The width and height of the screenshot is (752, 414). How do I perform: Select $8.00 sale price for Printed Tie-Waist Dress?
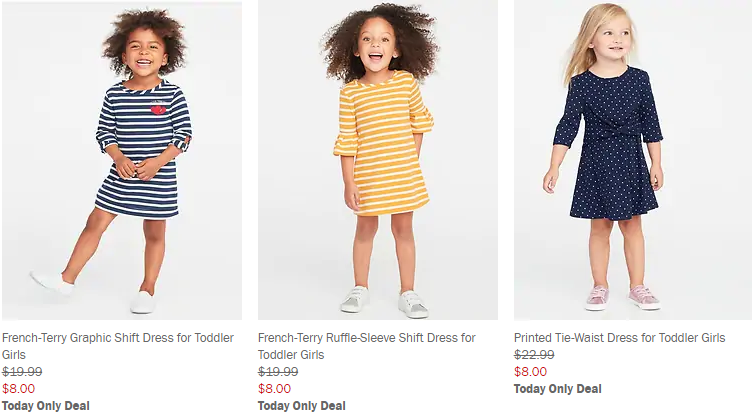[530, 372]
